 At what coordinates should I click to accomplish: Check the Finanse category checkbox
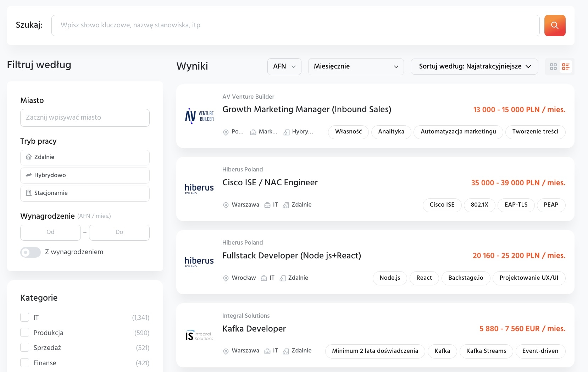pyautogui.click(x=24, y=362)
